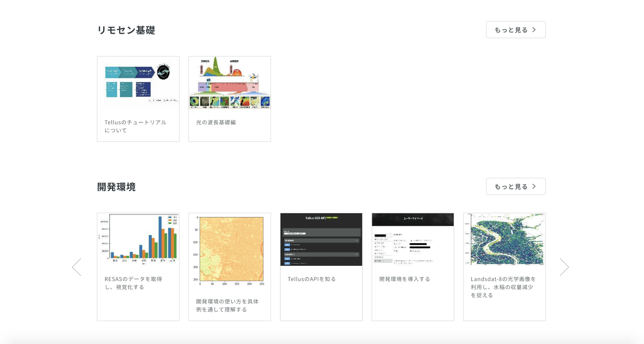Image resolution: width=644 pixels, height=344 pixels.
Task: Click the left carousel arrow
Action: tap(77, 267)
